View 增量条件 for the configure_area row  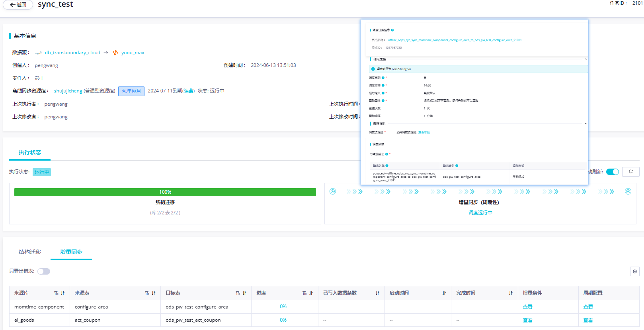(x=527, y=307)
